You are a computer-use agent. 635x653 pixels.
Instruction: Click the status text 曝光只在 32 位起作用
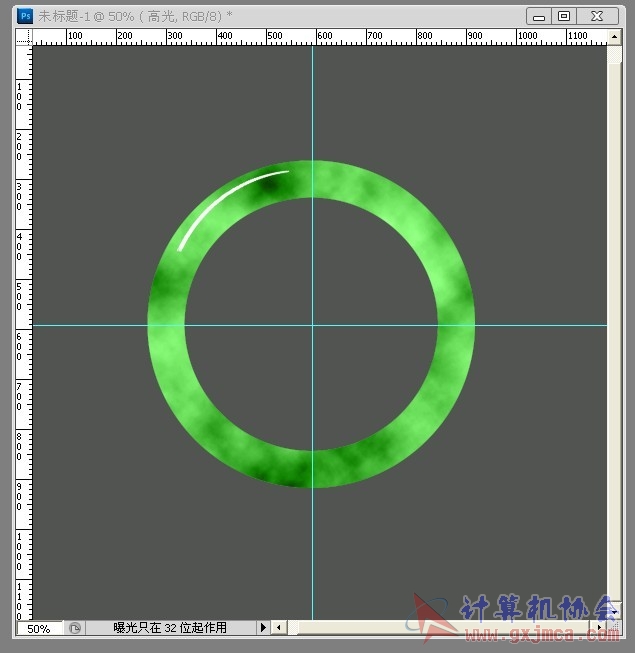(x=170, y=628)
